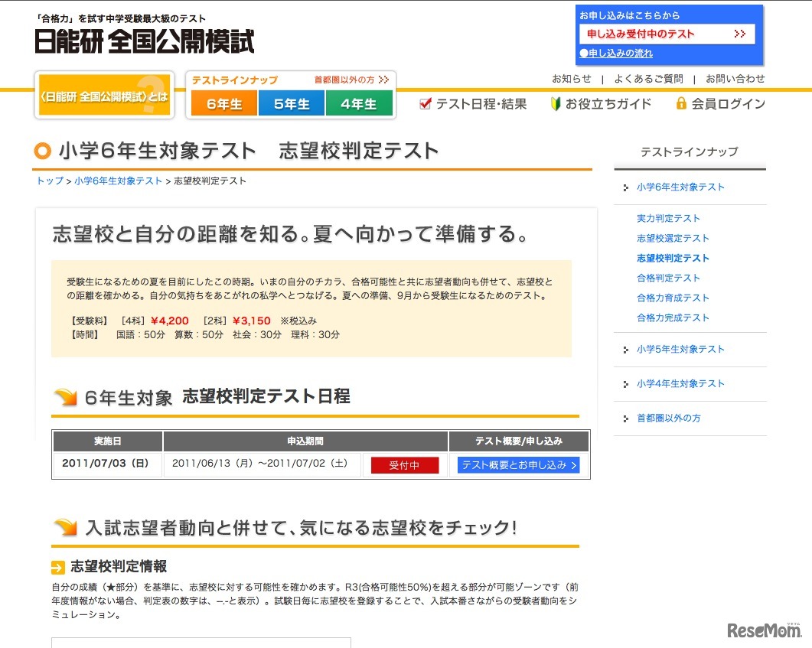Viewport: 812px width, 648px height.
Task: Click the lock icon beside 会員ログイン
Action: (680, 104)
